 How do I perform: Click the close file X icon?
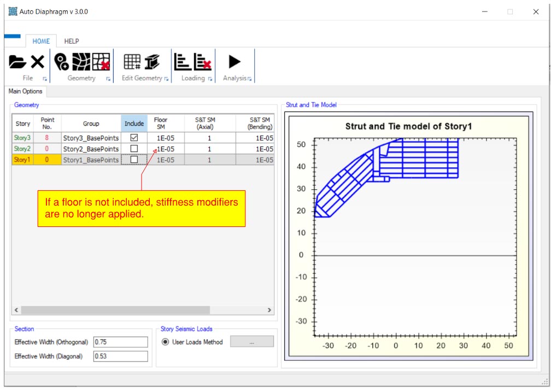coord(38,62)
